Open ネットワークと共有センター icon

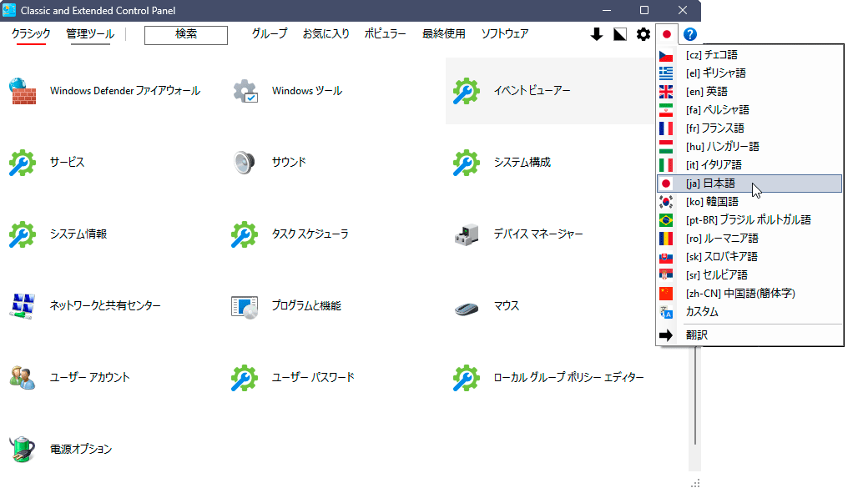23,306
